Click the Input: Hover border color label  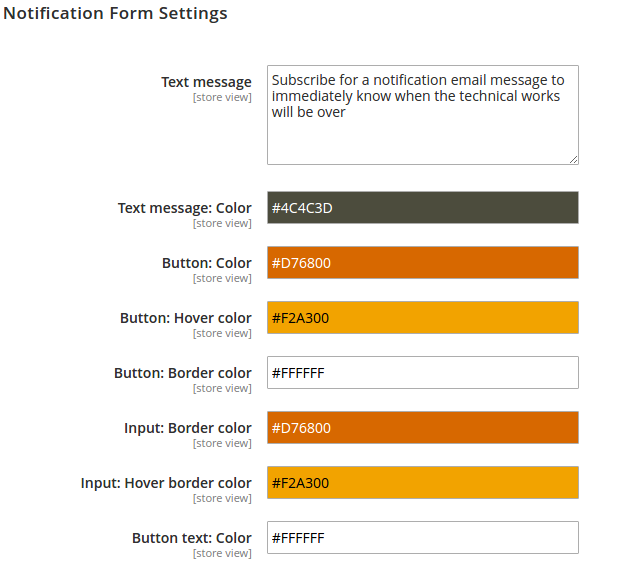[x=166, y=483]
